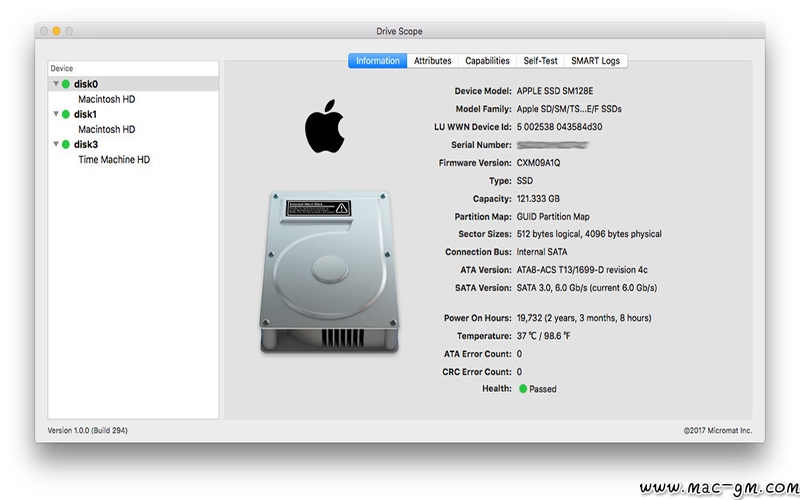Click the green status dot of disk0
800x500 pixels.
coord(66,84)
